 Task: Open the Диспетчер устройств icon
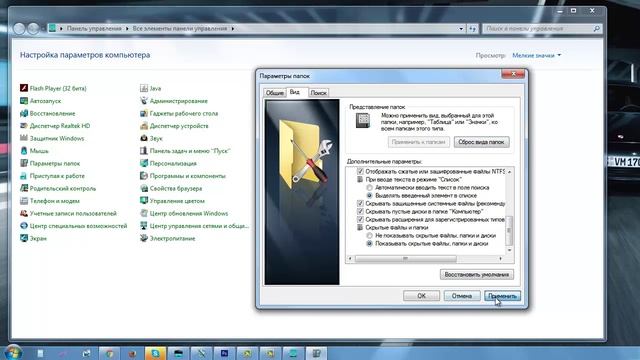[144, 126]
